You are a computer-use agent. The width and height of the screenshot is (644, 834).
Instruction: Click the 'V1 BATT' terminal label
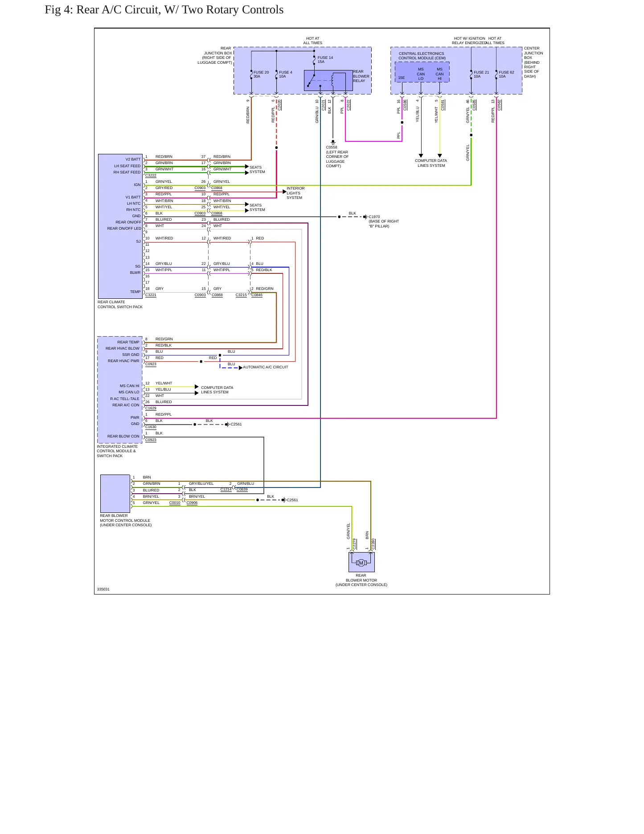click(x=133, y=197)
